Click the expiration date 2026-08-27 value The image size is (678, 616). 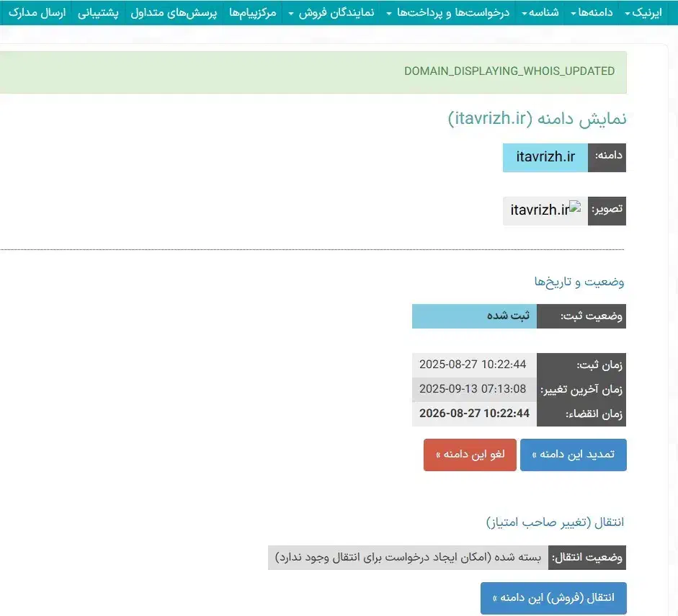[474, 413]
